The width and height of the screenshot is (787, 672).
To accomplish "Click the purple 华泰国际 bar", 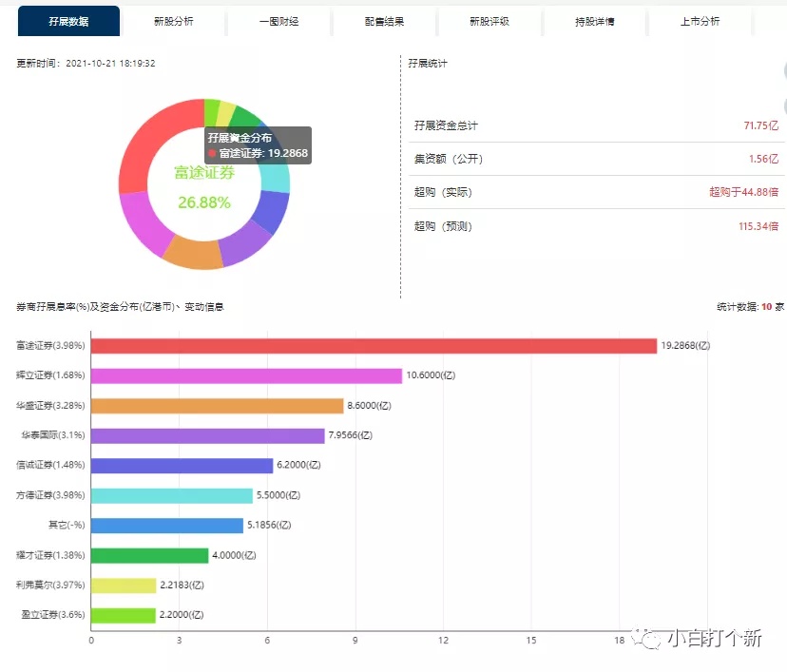I will point(208,435).
